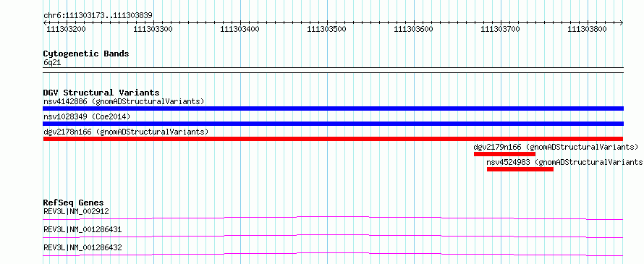Click ruler position 111303400
The height and width of the screenshot is (264, 644).
(240, 29)
